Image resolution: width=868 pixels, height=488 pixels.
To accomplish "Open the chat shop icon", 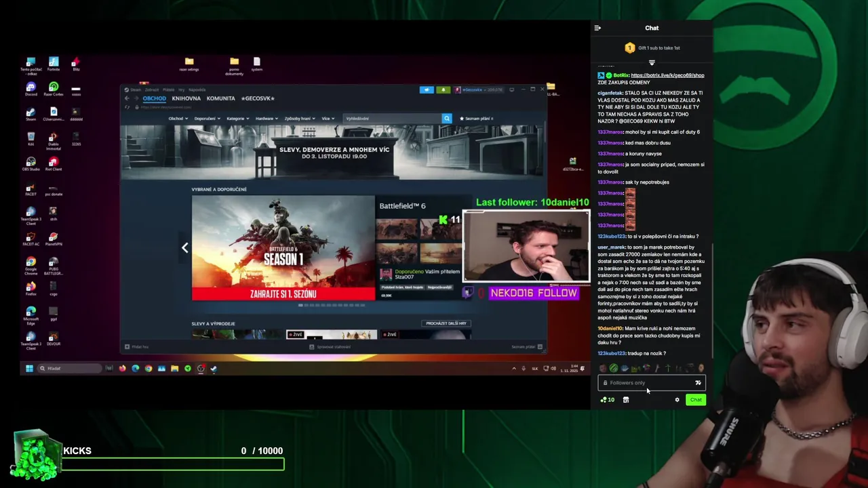I will pos(626,400).
